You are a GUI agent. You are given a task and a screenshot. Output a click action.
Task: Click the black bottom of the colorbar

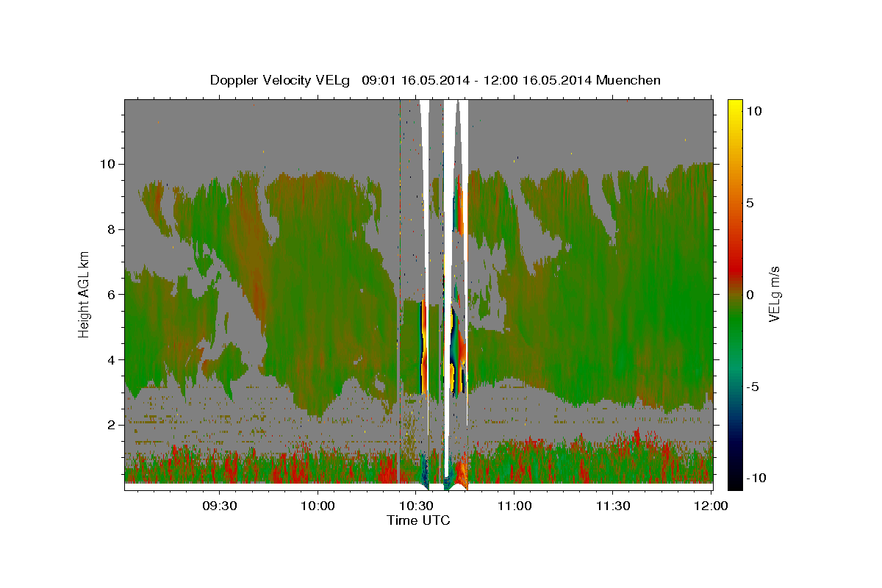tap(735, 481)
